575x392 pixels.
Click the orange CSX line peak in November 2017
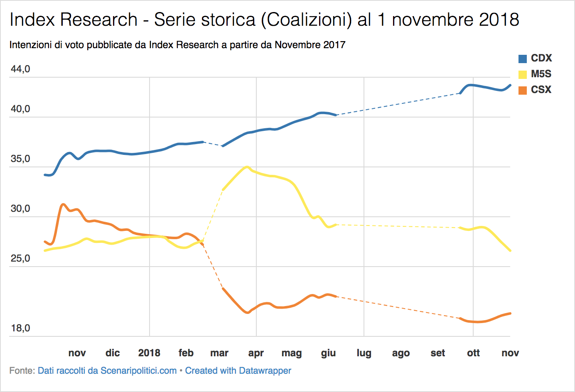click(63, 204)
